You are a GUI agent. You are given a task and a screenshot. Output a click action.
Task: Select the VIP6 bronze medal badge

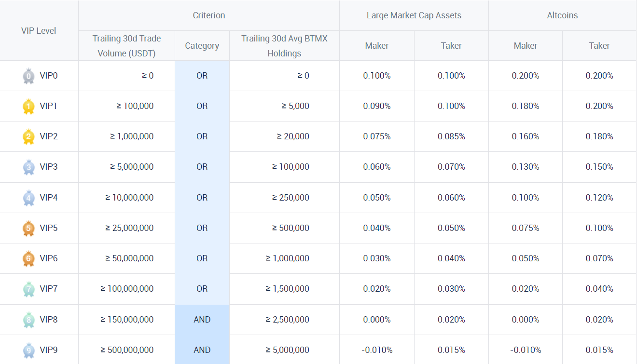(x=28, y=259)
